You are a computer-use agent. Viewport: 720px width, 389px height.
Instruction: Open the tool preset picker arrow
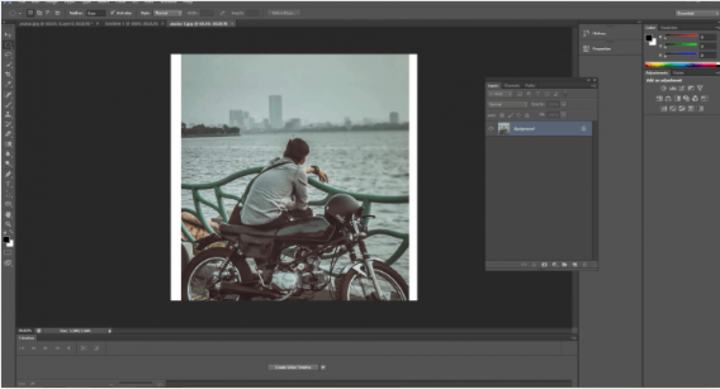[20, 13]
